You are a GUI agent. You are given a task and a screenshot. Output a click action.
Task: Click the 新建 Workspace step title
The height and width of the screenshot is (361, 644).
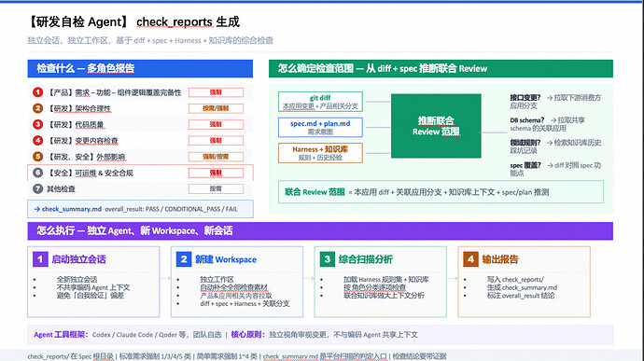click(226, 259)
